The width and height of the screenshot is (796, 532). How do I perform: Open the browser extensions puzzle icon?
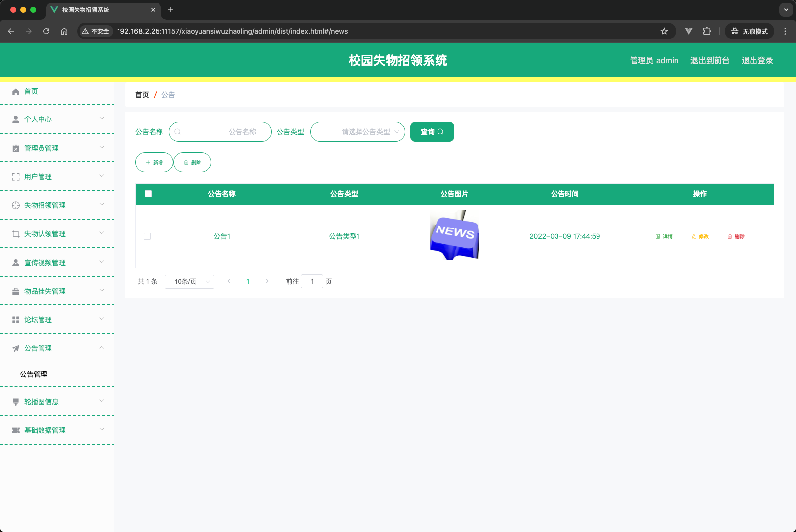point(707,31)
